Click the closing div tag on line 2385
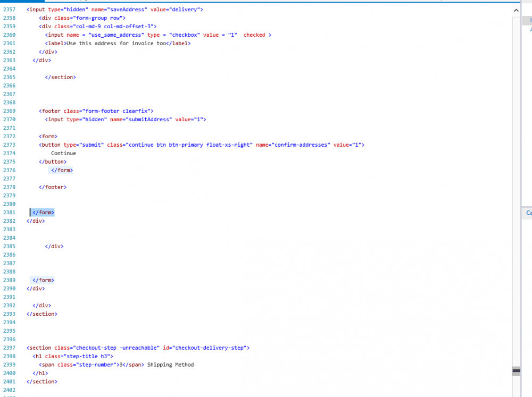 click(54, 247)
